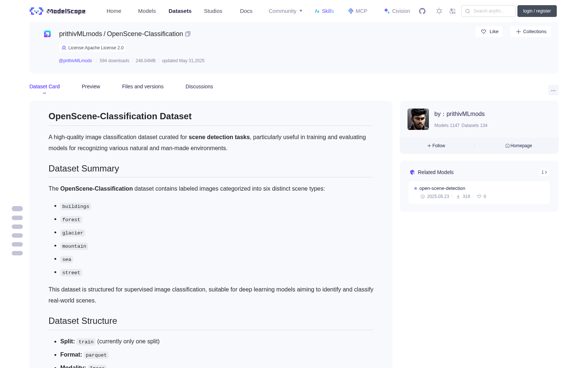The height and width of the screenshot is (368, 588).
Task: Open the three-dot more options menu
Action: (553, 90)
